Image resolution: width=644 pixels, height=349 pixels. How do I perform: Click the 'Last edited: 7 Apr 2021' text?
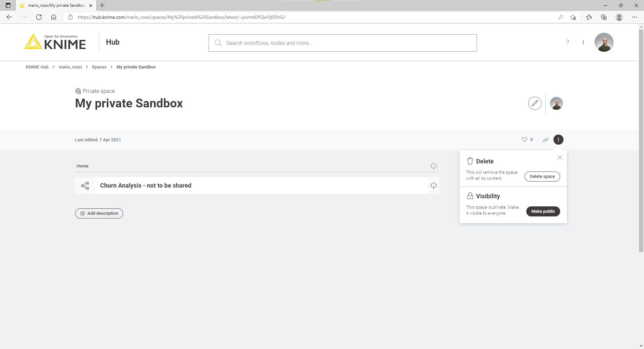pos(98,140)
